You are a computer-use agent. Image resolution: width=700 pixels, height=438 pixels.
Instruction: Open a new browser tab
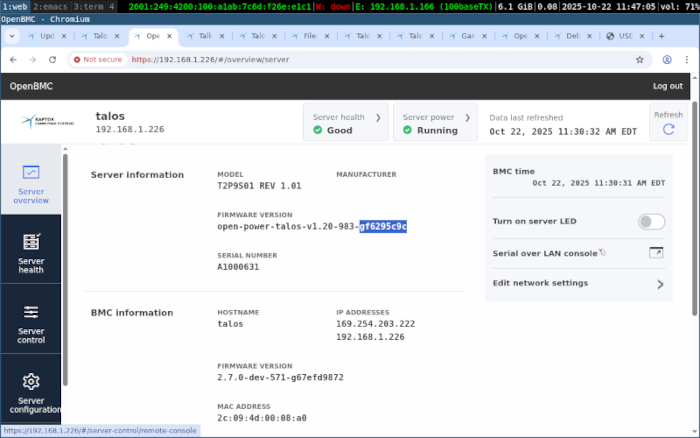[661, 36]
